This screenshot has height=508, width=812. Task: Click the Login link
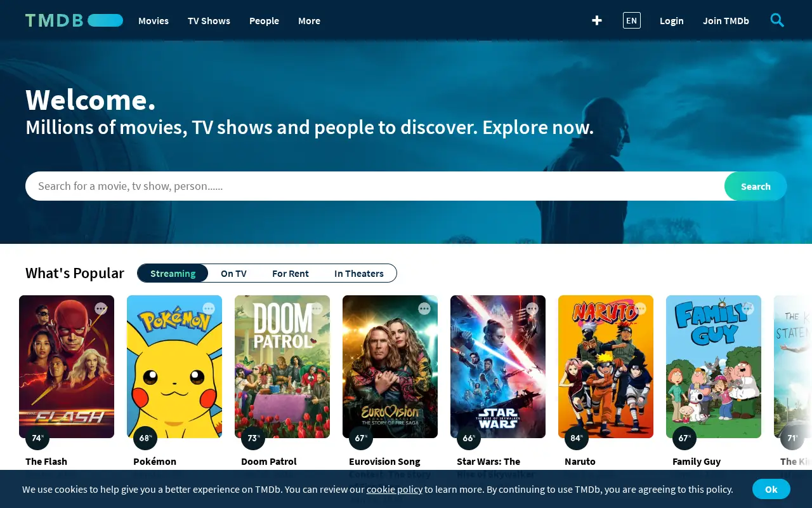pos(671,20)
